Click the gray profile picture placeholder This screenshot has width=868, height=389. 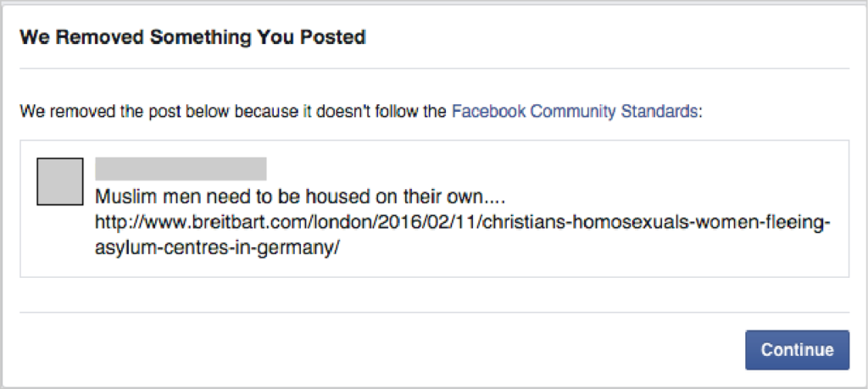(59, 181)
